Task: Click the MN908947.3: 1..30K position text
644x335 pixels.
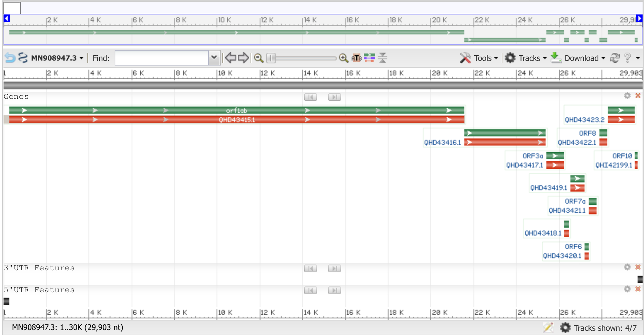Action: 68,327
